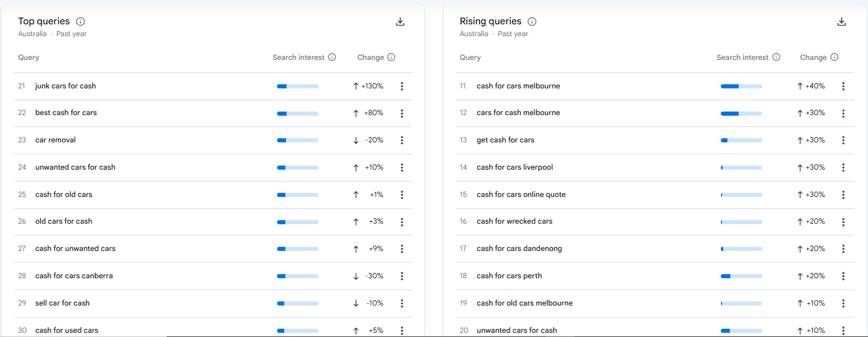
Task: Open more options for cash for cars online quote
Action: (x=843, y=195)
